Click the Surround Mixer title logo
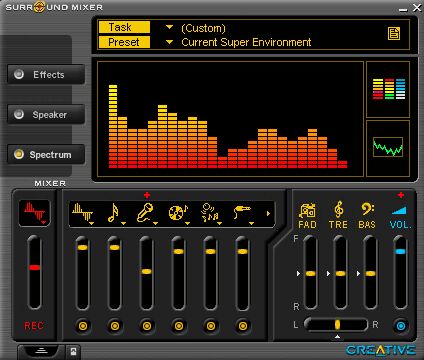The width and height of the screenshot is (424, 360). [x=54, y=7]
